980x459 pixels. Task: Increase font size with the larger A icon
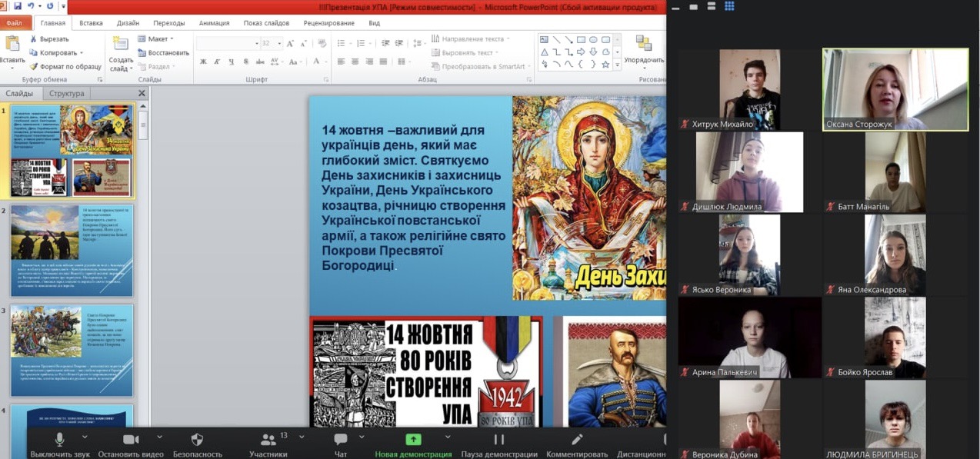coord(292,44)
